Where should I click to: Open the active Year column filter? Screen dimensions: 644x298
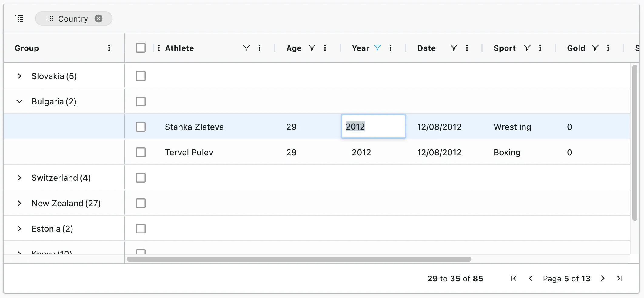tap(377, 48)
